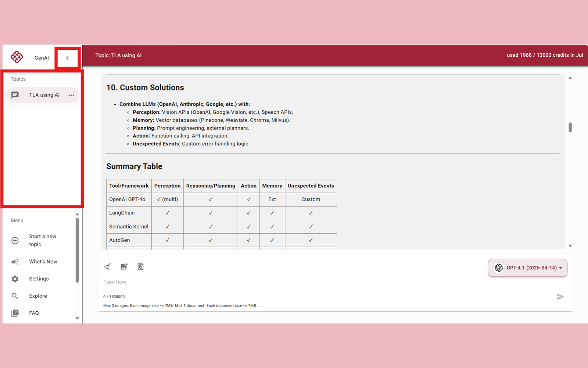
Task: Select the TLA using AI topic
Action: [44, 95]
